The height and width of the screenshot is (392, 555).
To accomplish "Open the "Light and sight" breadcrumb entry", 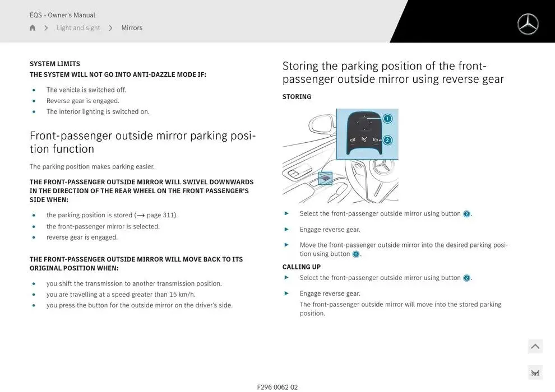I will 78,27.
